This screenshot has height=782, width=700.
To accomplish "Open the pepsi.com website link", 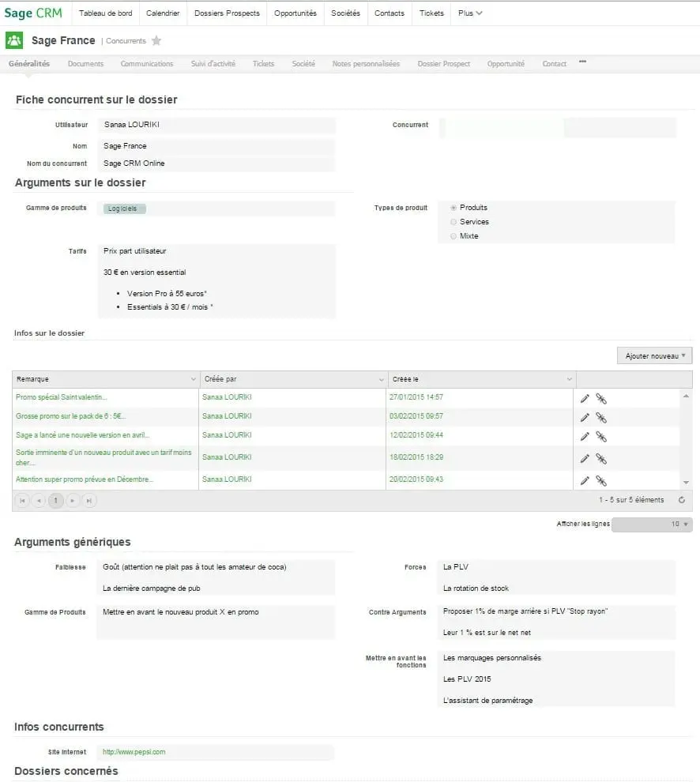I will click(x=134, y=751).
